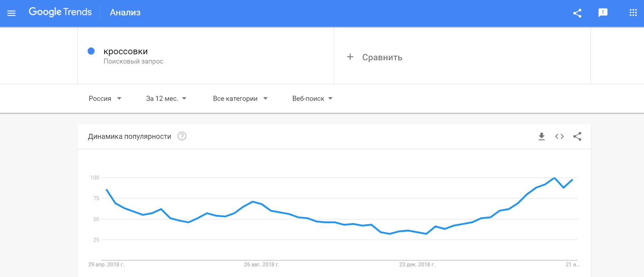Click the blue кроссовки color dot
This screenshot has width=644, height=277.
coord(91,51)
